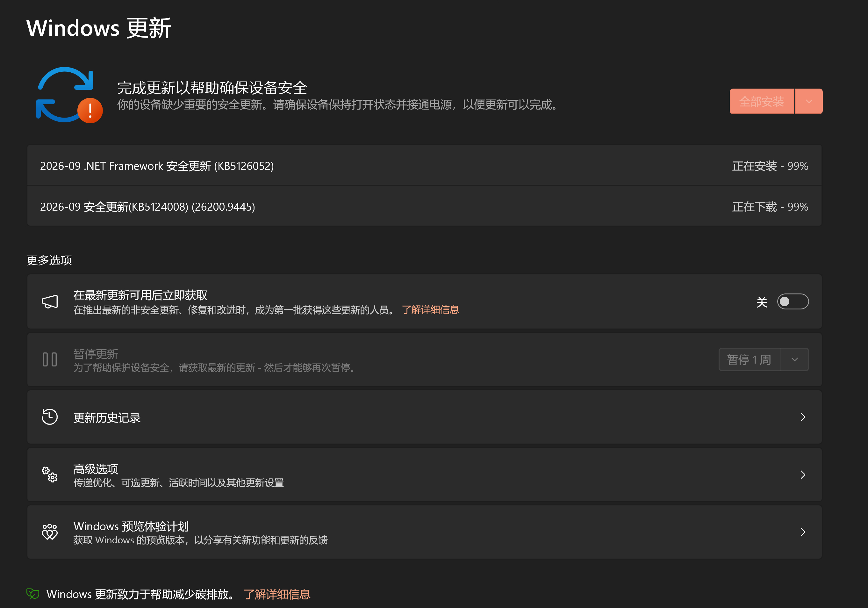Click the pause icon beside 暂停更新
This screenshot has height=608, width=868.
point(49,359)
